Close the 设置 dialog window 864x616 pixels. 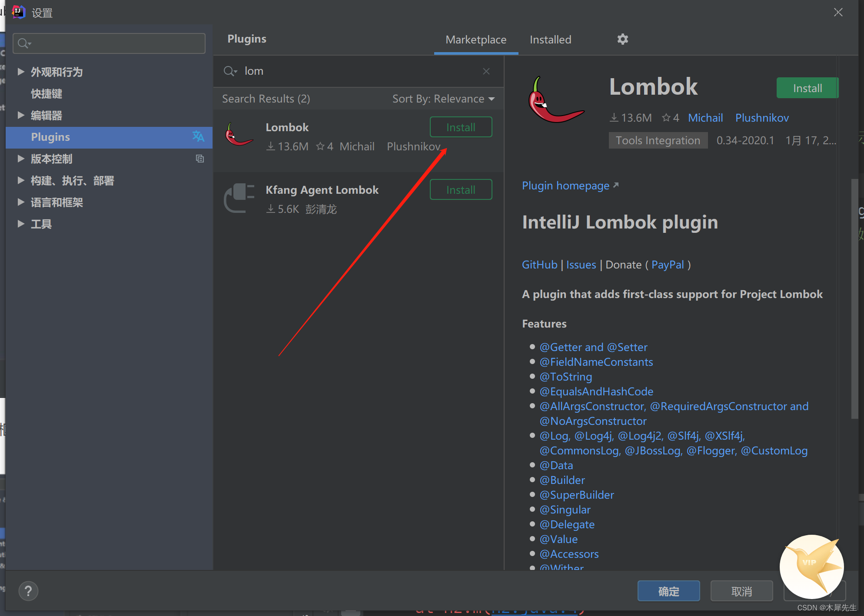838,12
